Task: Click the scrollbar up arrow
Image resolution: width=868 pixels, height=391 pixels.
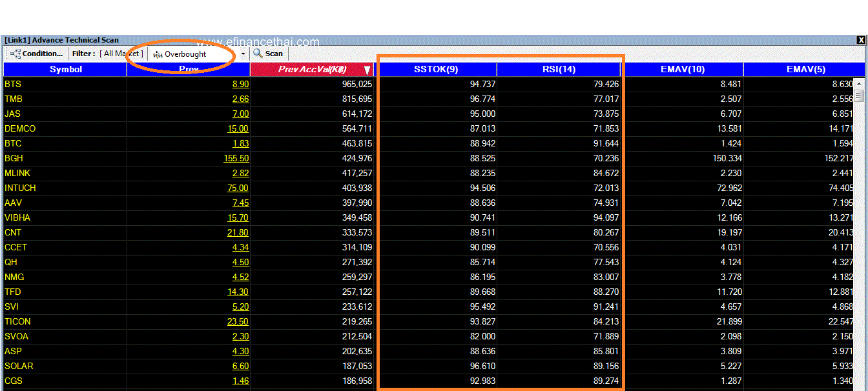Action: pos(859,83)
